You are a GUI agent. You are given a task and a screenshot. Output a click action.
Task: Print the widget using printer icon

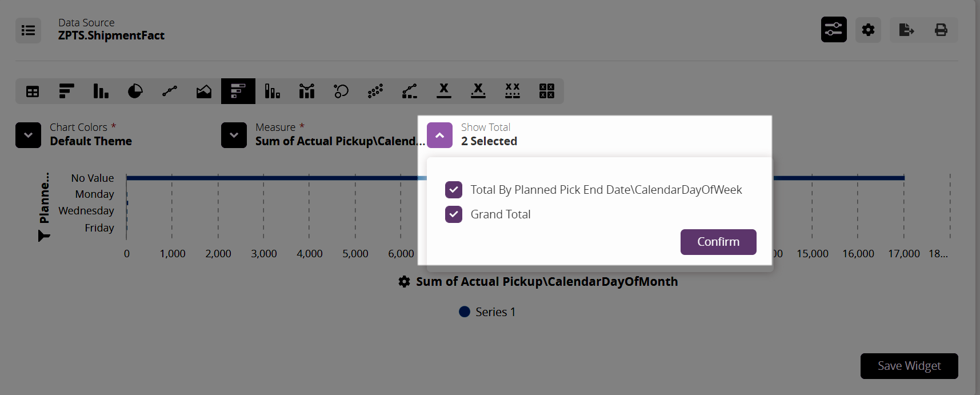[941, 30]
